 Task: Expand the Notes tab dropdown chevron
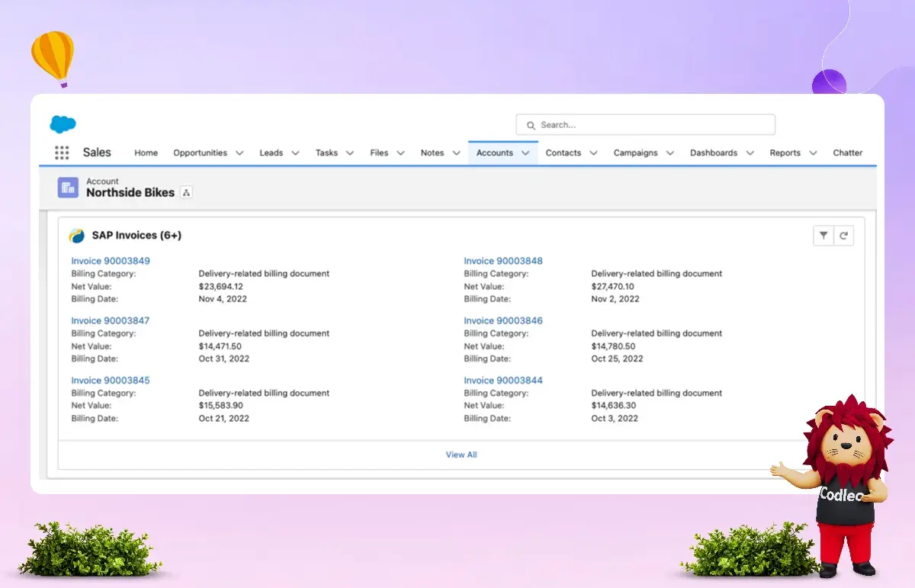point(456,153)
